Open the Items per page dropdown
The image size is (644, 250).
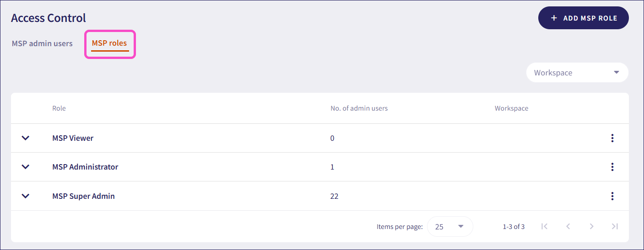pos(449,227)
